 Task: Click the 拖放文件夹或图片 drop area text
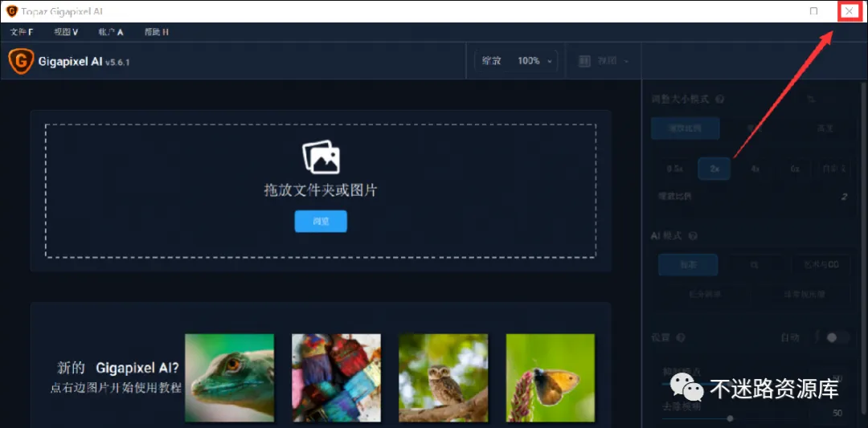(321, 191)
